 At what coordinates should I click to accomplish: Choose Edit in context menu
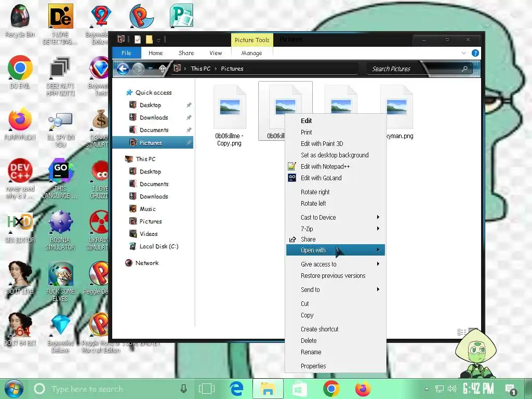[x=336, y=121]
